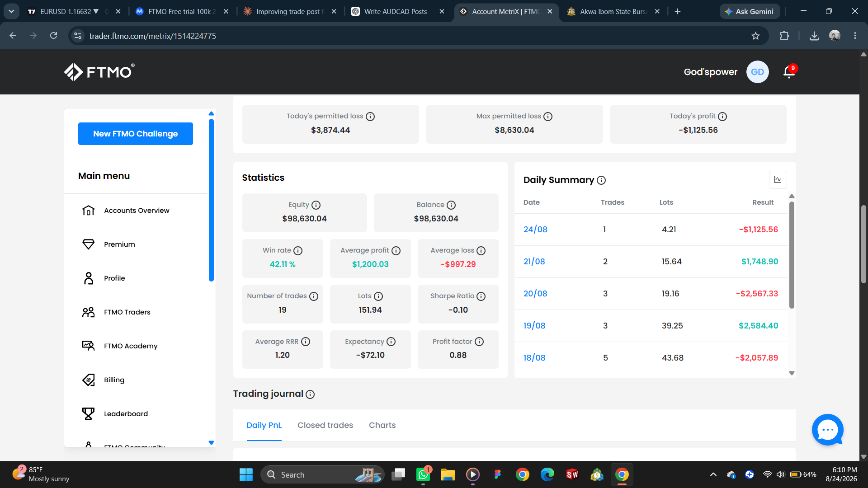Click the page vertical scrollbar thumb
Image resolution: width=868 pixels, height=488 pixels.
click(x=863, y=244)
